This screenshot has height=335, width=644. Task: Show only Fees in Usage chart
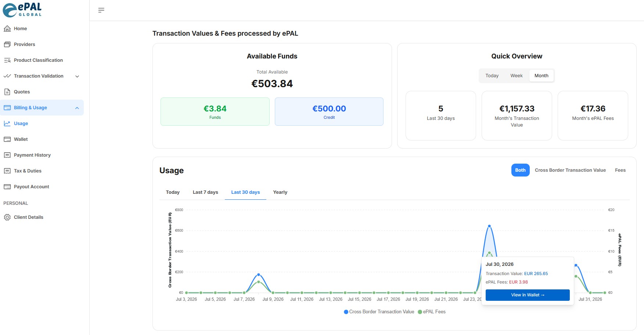coord(620,170)
